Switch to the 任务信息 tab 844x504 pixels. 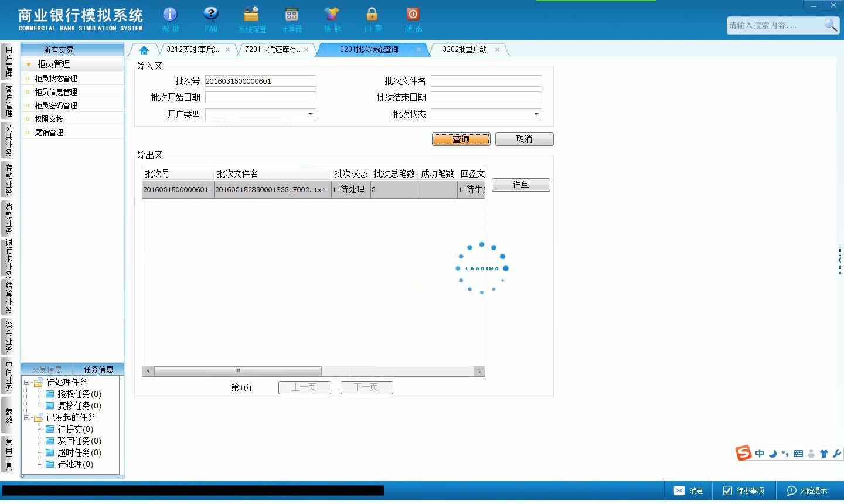pyautogui.click(x=98, y=369)
